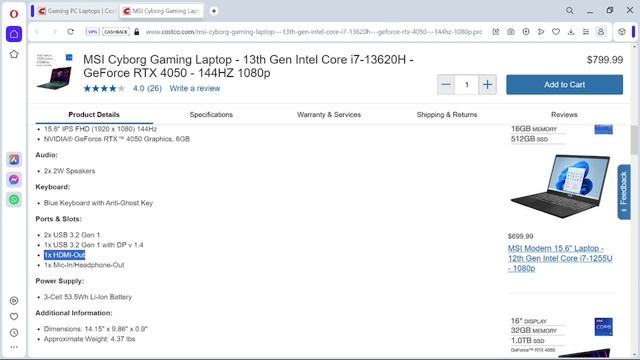Open MSI Modern 15.6" Laptop link
640x360 pixels.
[560, 258]
